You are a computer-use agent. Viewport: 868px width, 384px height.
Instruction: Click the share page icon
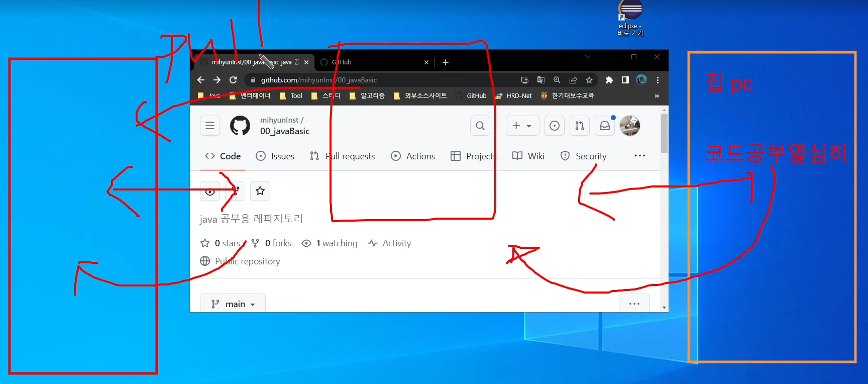click(573, 80)
